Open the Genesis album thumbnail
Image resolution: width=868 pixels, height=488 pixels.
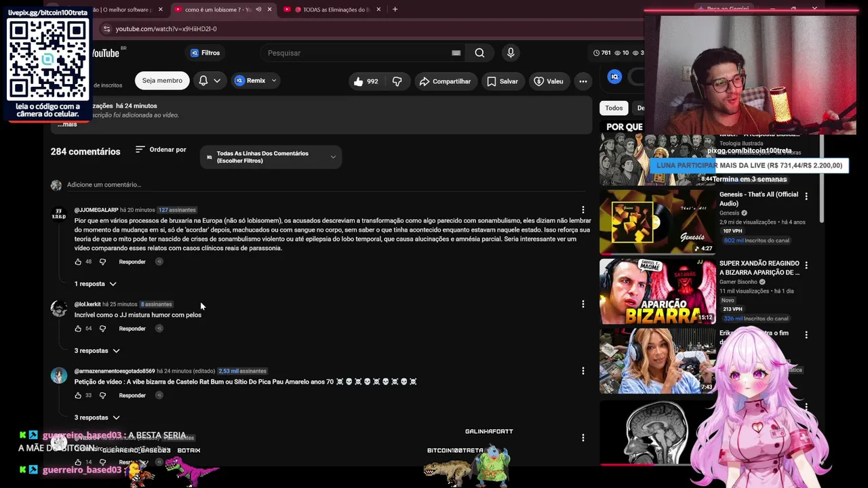pos(657,222)
